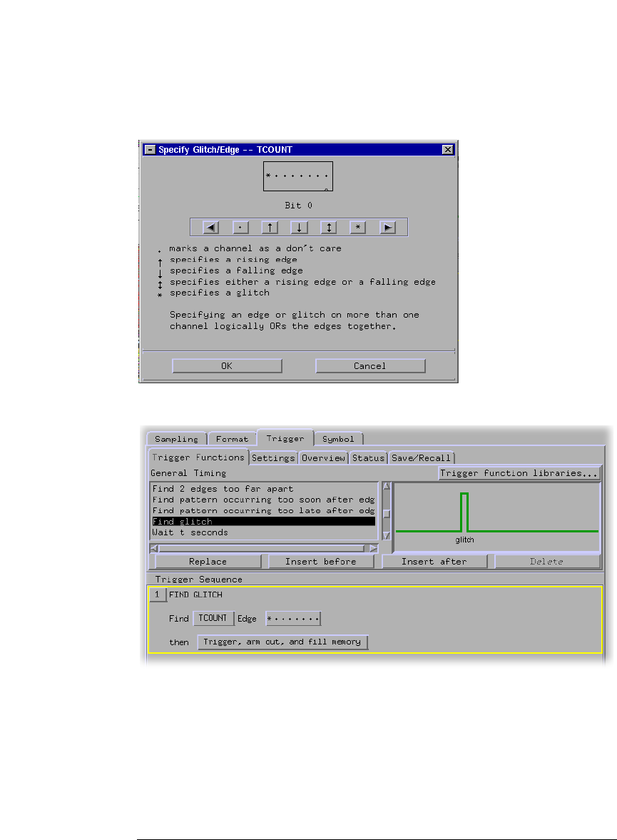The width and height of the screenshot is (617, 840).
Task: Select 'Find pattern occurring too late after edg'
Action: [263, 510]
